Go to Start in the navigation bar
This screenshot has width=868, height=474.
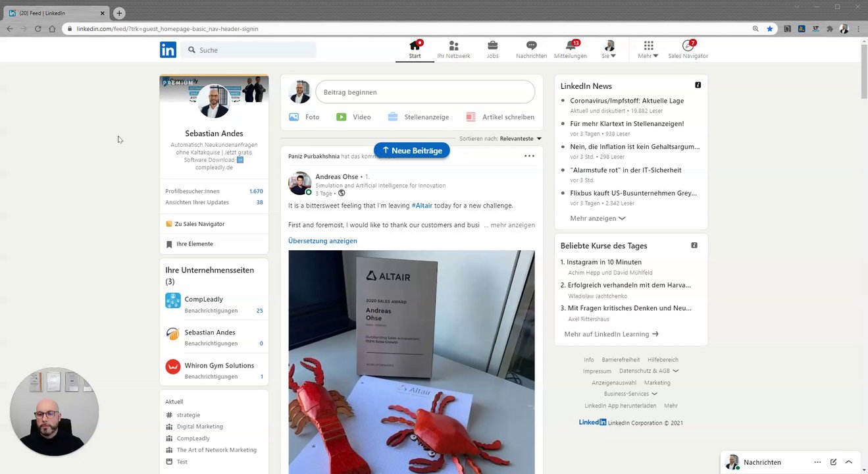(x=415, y=49)
